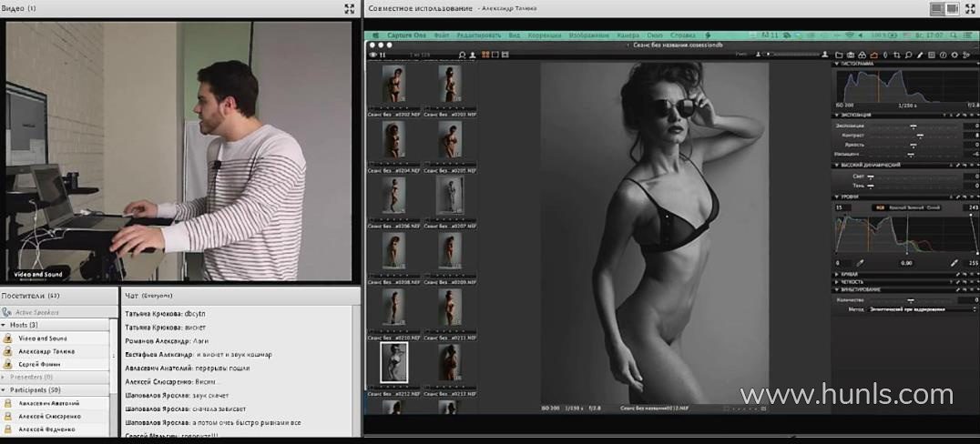The image size is (980, 444).
Task: Open the Capture camera tool tab
Action: (x=851, y=55)
